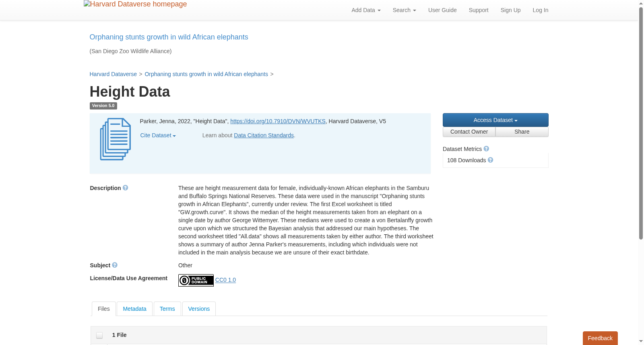Click the Harvard Dataverse breadcrumb link

pos(113,74)
